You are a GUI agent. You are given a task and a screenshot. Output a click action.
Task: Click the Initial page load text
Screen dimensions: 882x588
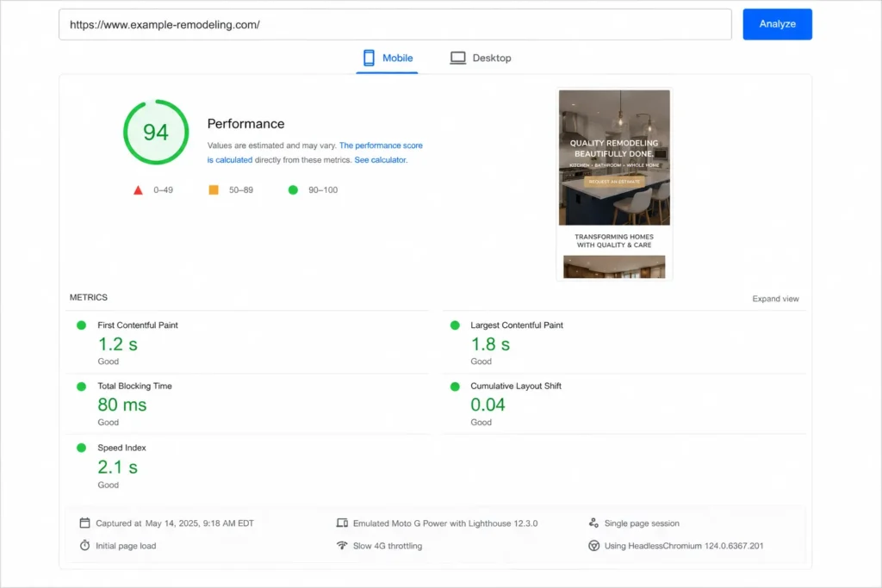pos(126,546)
